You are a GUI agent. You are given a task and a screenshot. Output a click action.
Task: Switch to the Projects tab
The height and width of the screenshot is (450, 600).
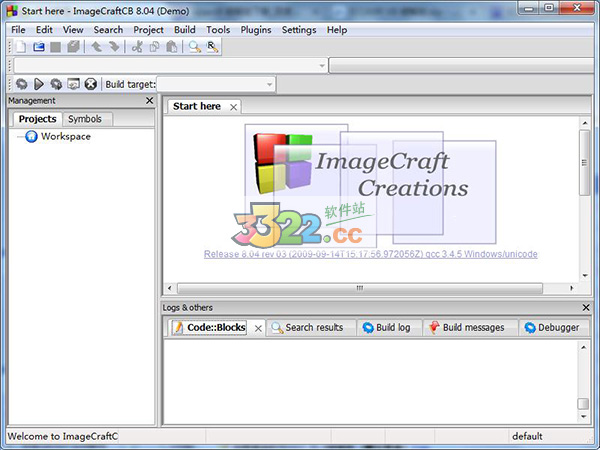tap(38, 119)
